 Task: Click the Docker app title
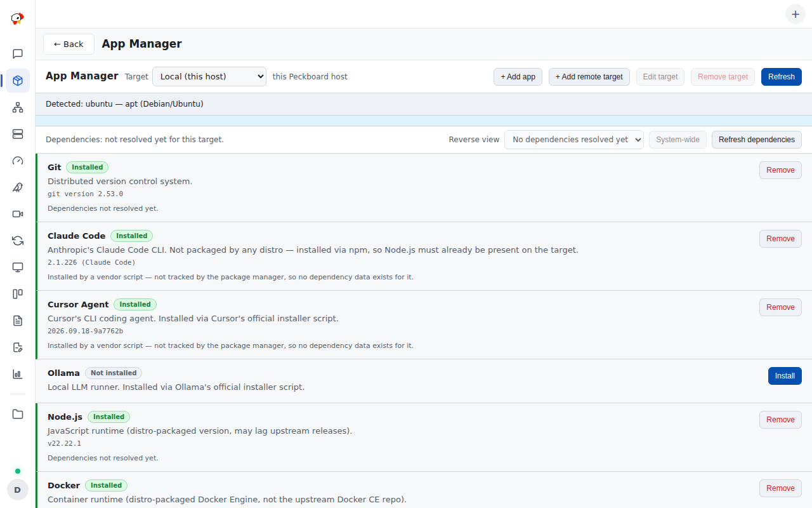pyautogui.click(x=64, y=486)
